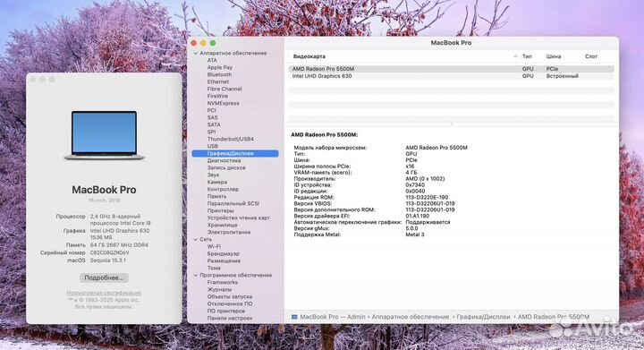Select PCI in sidebar
This screenshot has width=644, height=350.
coord(211,110)
